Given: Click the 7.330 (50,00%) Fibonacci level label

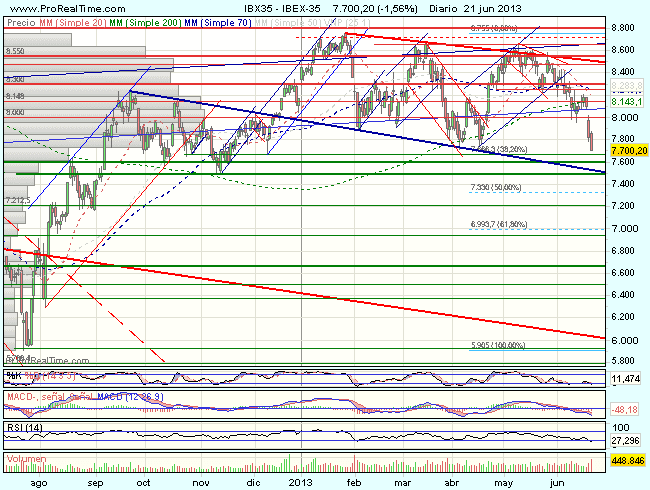Looking at the screenshot, I should click(x=496, y=187).
